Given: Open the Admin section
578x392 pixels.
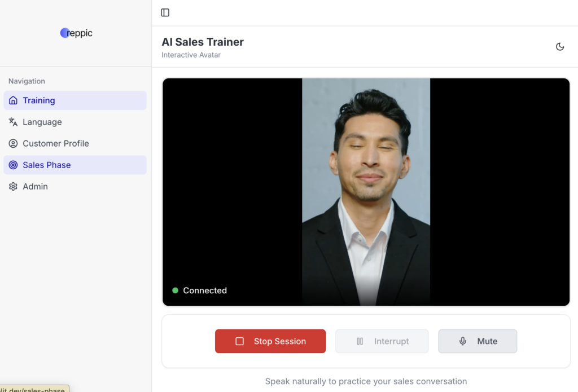Looking at the screenshot, I should pyautogui.click(x=35, y=186).
